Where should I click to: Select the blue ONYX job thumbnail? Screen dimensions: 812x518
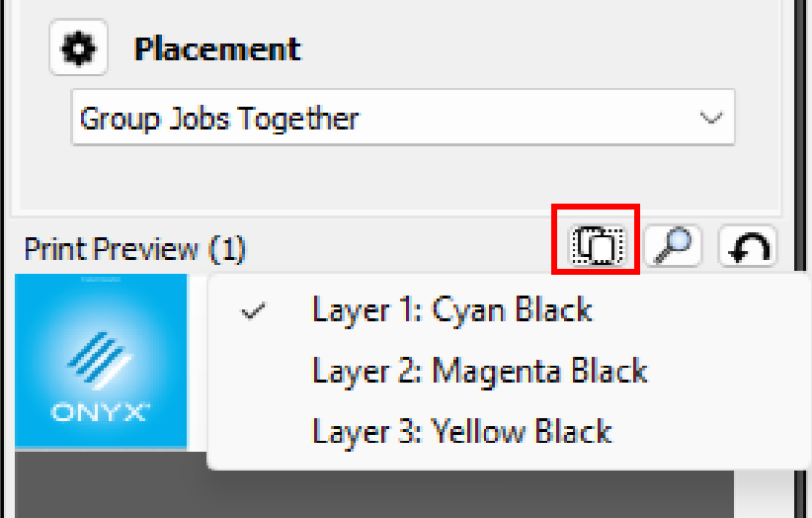pyautogui.click(x=101, y=361)
